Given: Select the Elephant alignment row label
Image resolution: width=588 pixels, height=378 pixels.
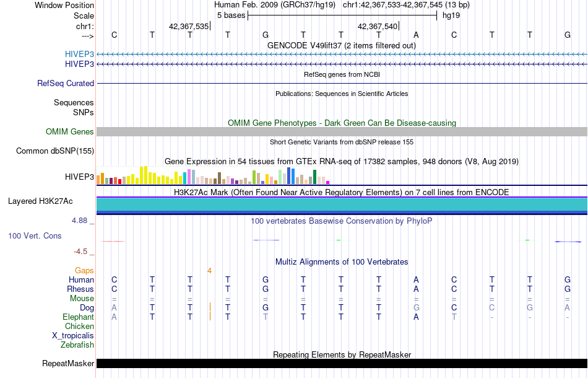Looking at the screenshot, I should [x=78, y=317].
